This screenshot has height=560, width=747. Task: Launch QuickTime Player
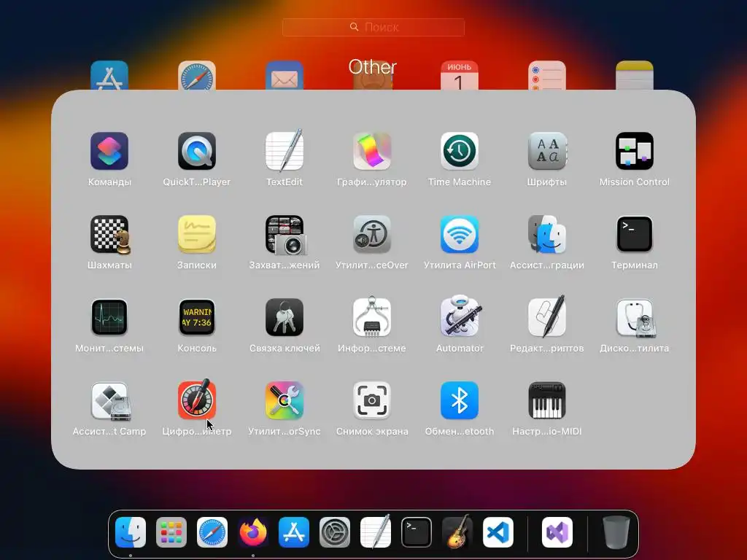tap(197, 151)
